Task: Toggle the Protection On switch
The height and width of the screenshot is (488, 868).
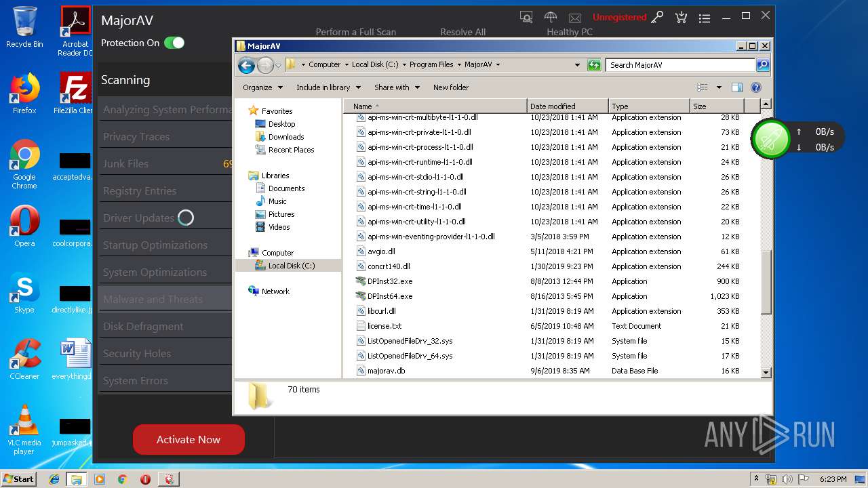Action: pyautogui.click(x=174, y=43)
